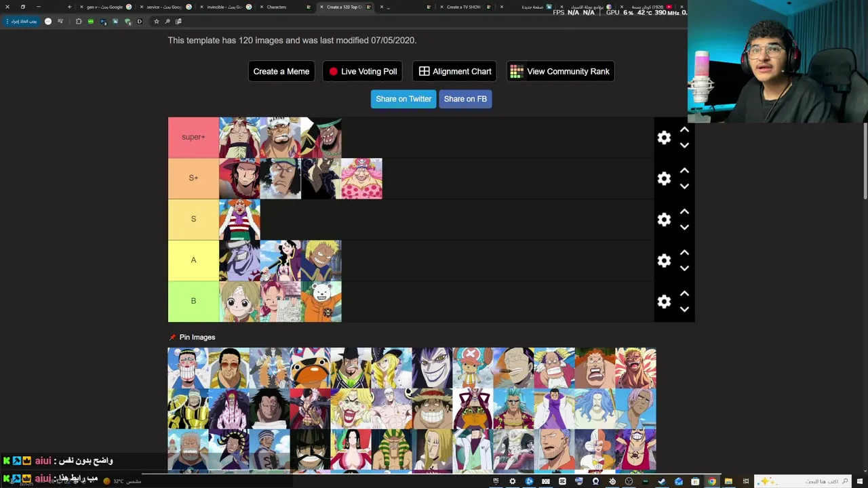The width and height of the screenshot is (868, 488).
Task: Open a new browser tab with plus
Action: tap(69, 7)
